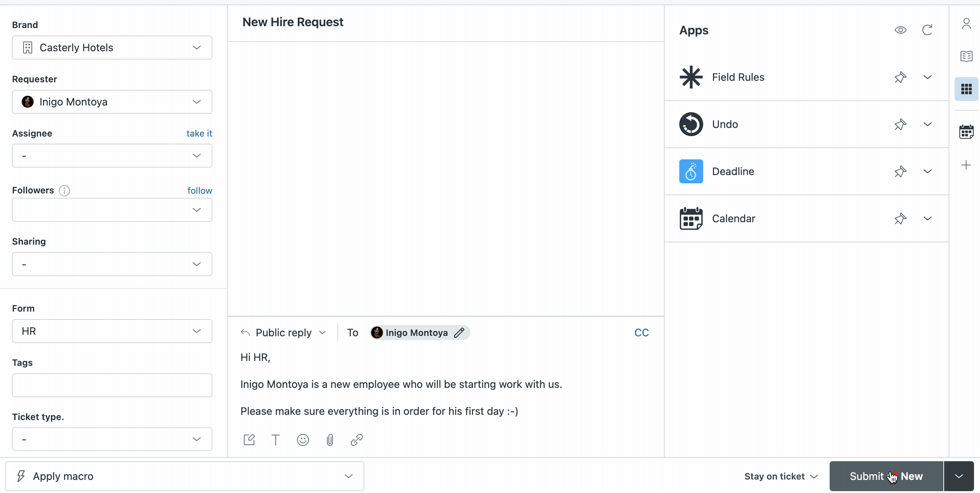Click the take it link
Viewport: 980px width, 493px height.
point(199,134)
